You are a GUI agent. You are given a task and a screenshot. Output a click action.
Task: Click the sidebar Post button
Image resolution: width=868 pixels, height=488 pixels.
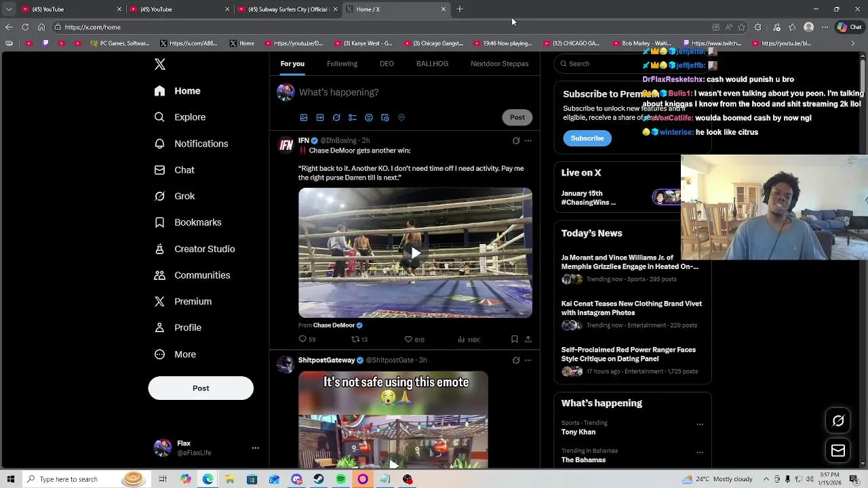pos(201,388)
